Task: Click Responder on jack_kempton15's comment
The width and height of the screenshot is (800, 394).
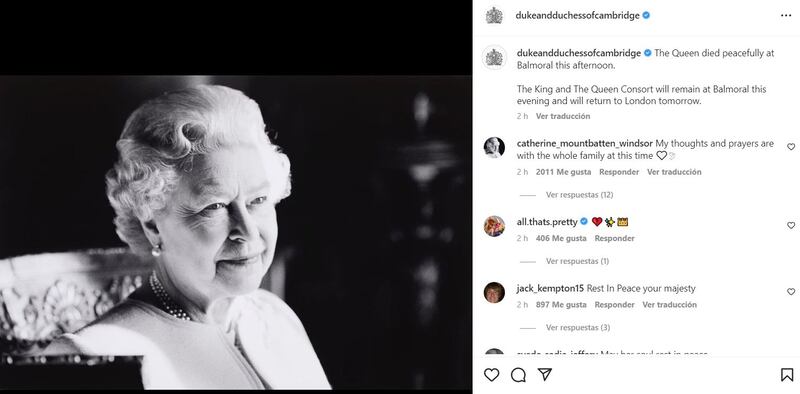Action: point(614,305)
